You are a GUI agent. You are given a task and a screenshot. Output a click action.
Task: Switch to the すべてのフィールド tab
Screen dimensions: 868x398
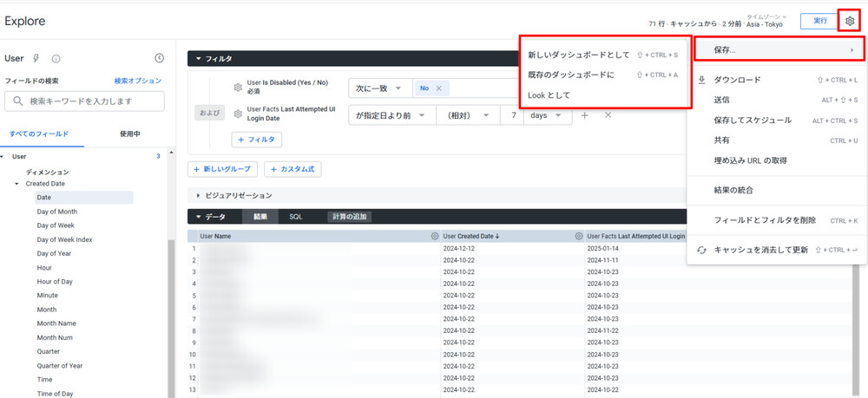coord(39,134)
